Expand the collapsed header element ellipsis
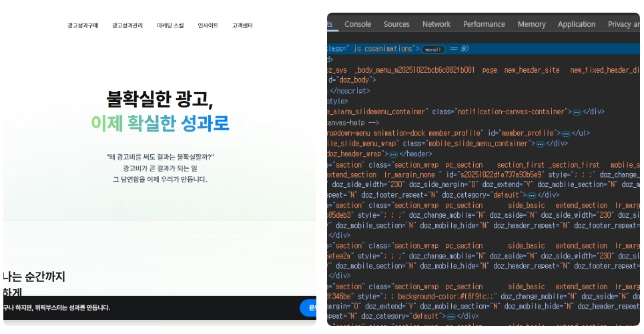The height and width of the screenshot is (334, 644). (x=394, y=155)
